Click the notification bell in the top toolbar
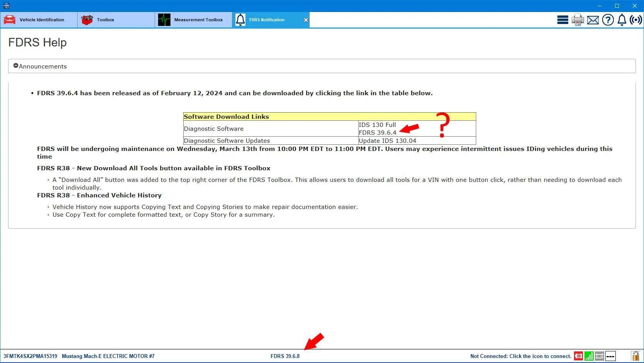Viewport: 644px width, 363px height. (x=622, y=20)
